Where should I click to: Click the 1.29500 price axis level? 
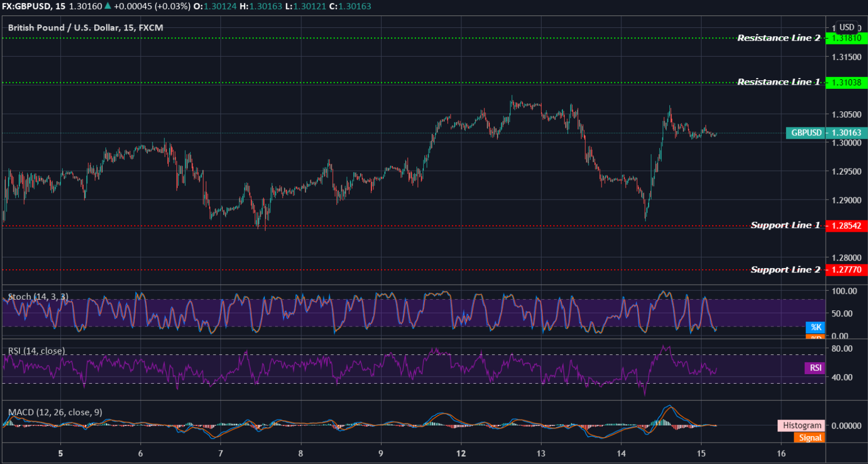click(847, 172)
